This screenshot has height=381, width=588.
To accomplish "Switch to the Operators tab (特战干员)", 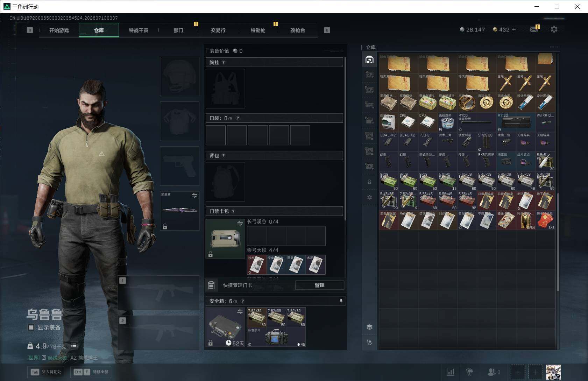I will pyautogui.click(x=139, y=30).
